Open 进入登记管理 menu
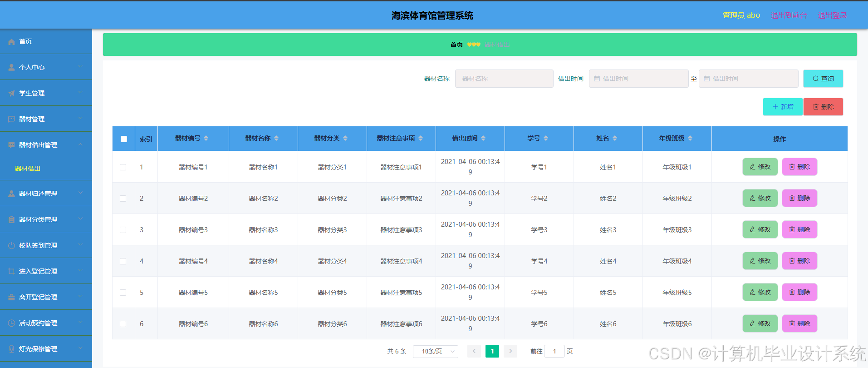 point(46,271)
